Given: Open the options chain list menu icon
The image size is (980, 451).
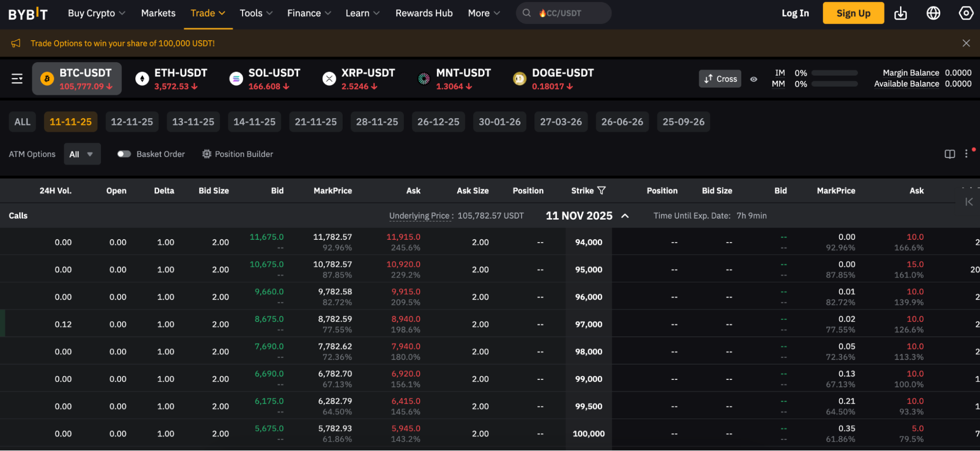Looking at the screenshot, I should pyautogui.click(x=16, y=78).
